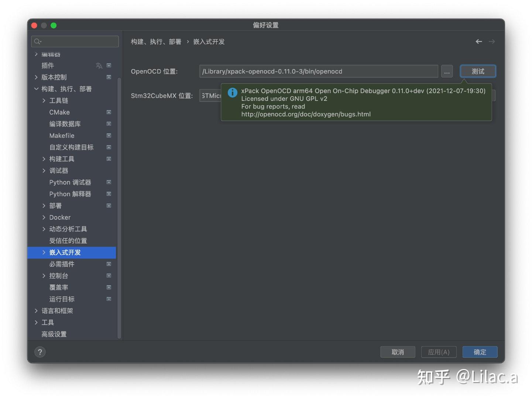The width and height of the screenshot is (532, 399).
Task: Collapse the 构建、执行、部署 tree node
Action: [36, 89]
